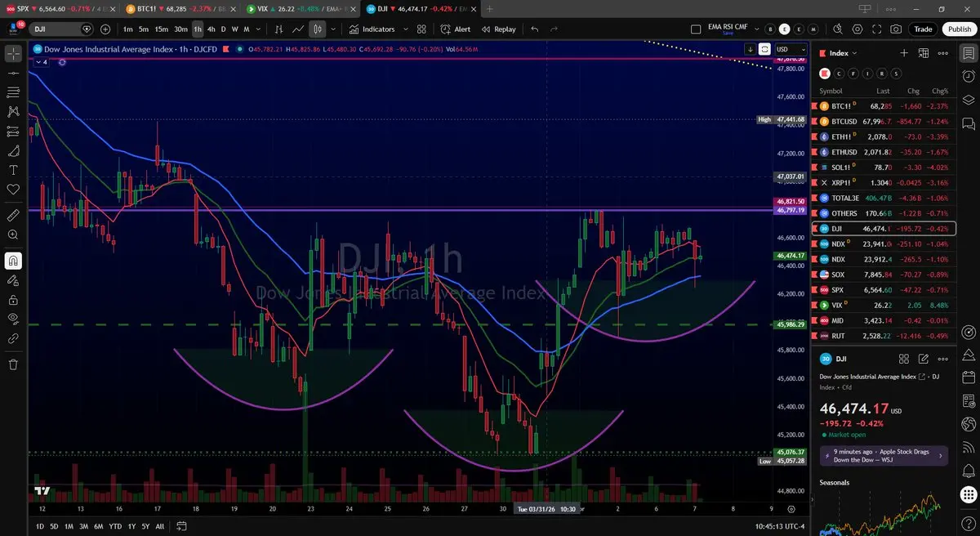Add a symbol to the watchlist
The height and width of the screenshot is (536, 980).
pos(904,53)
